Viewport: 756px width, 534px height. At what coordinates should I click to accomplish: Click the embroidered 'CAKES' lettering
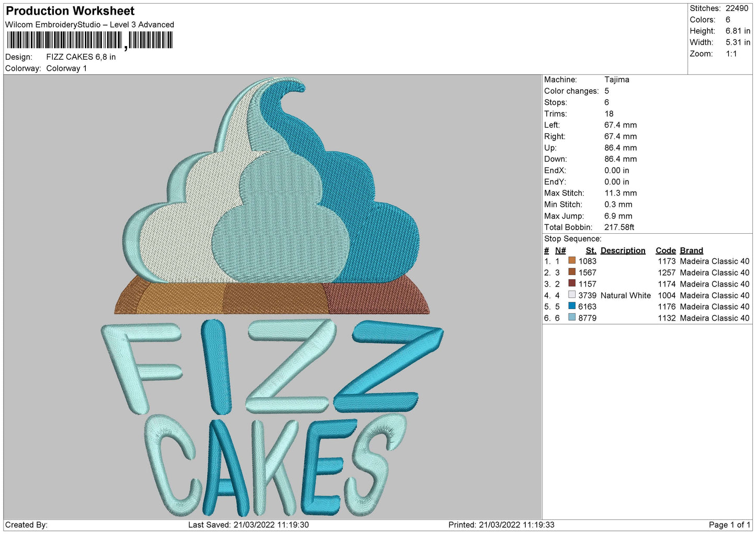pyautogui.click(x=276, y=465)
